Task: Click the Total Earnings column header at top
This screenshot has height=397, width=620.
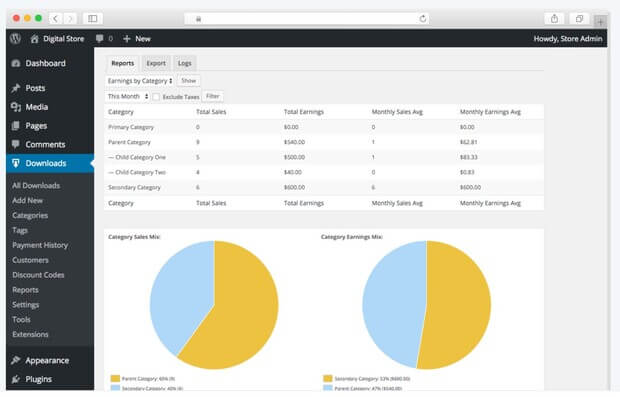Action: (x=304, y=112)
